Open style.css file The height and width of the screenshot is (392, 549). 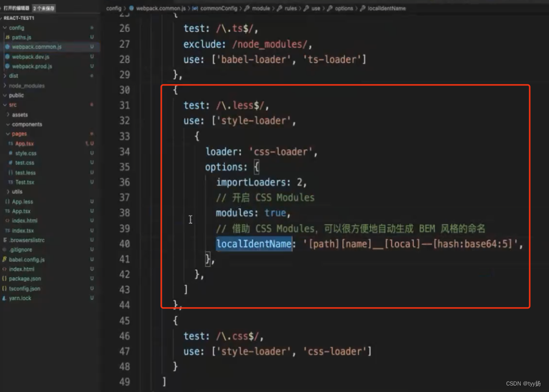click(x=25, y=153)
